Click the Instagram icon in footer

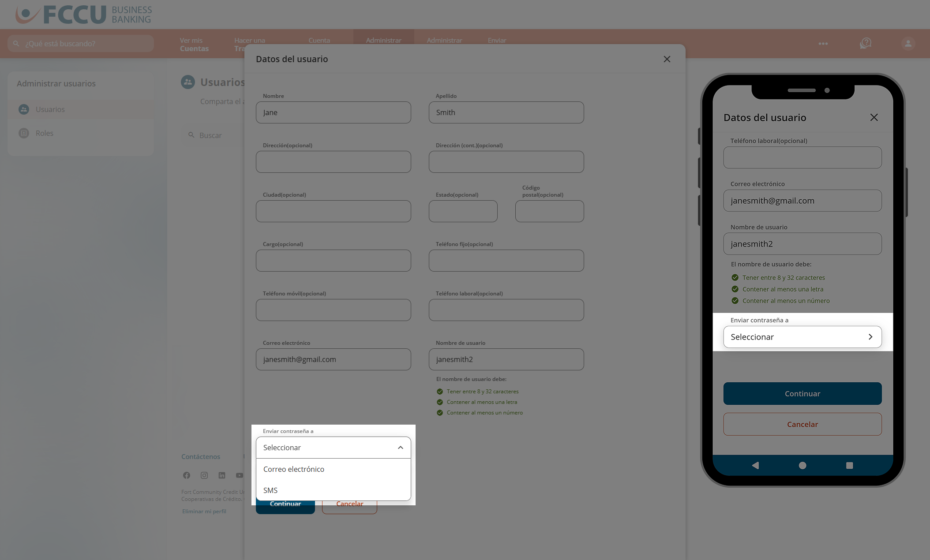(204, 475)
